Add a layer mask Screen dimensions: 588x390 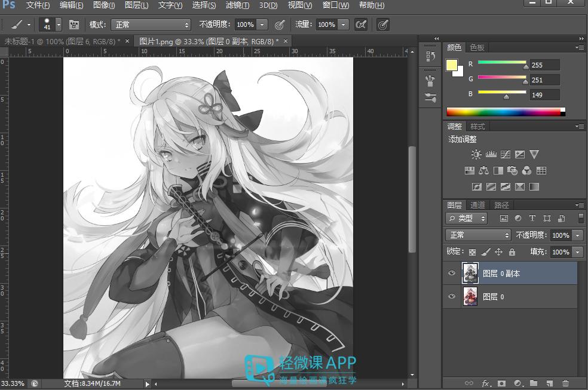(x=502, y=383)
